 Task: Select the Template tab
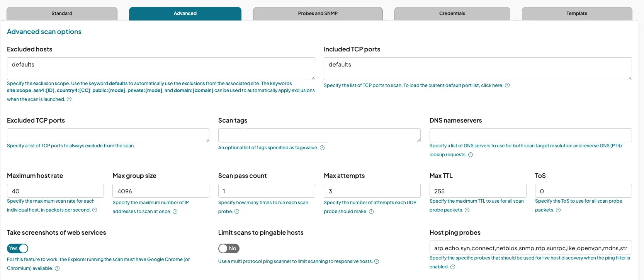577,14
